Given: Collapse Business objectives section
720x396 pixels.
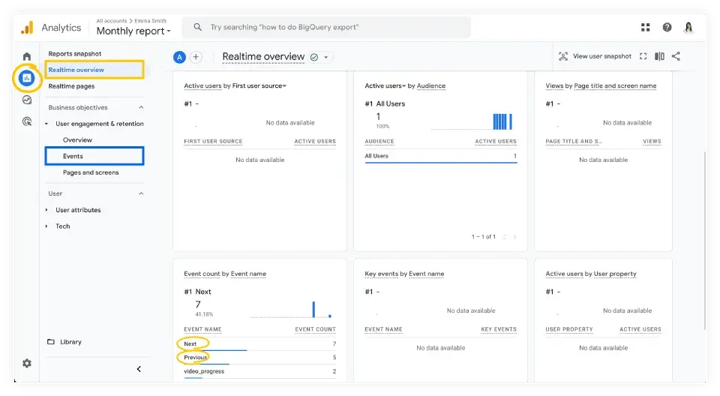Looking at the screenshot, I should tap(141, 107).
